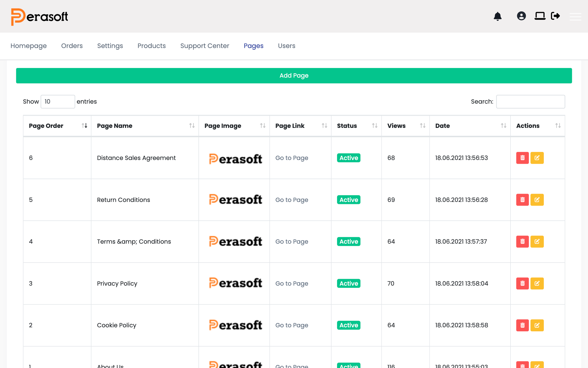This screenshot has width=588, height=368.
Task: Edit the Privacy Policy page
Action: (537, 283)
